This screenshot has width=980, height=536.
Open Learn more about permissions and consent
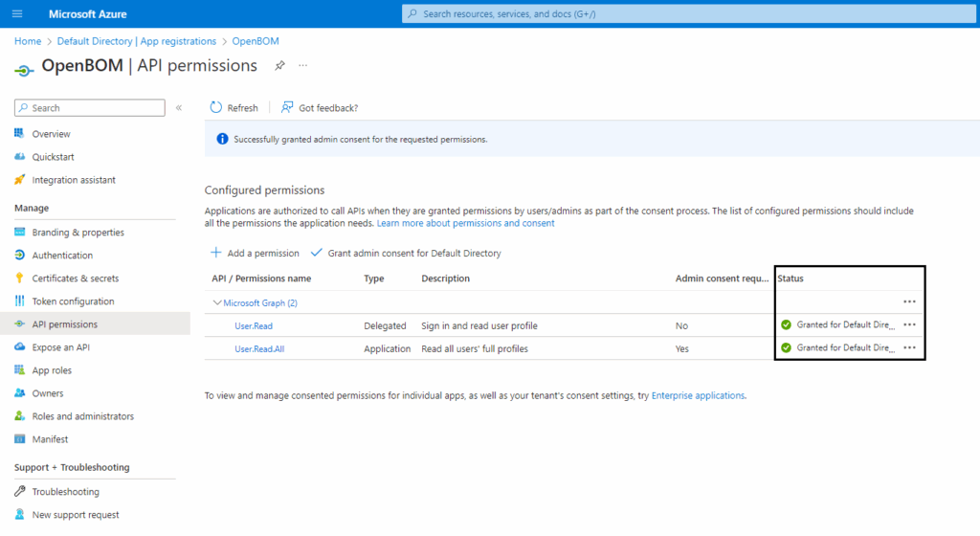click(466, 223)
